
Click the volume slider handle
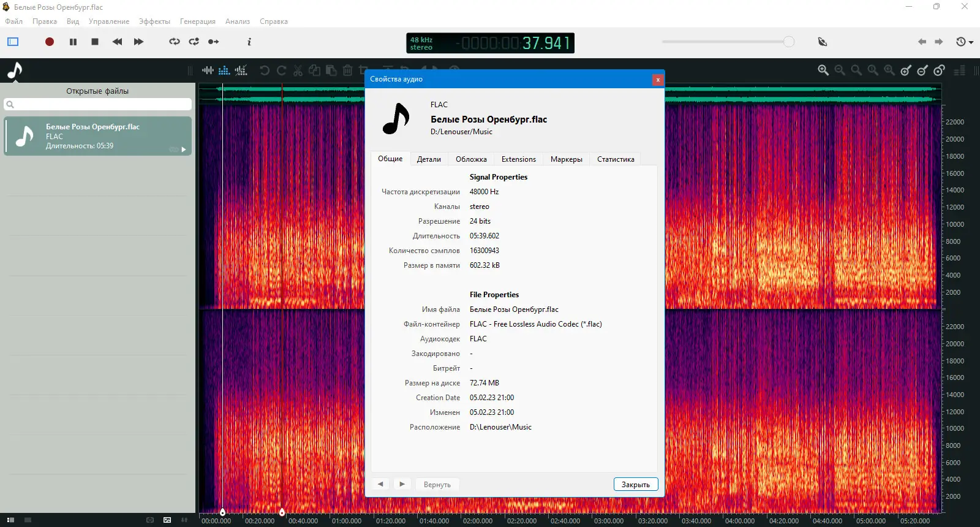click(789, 42)
